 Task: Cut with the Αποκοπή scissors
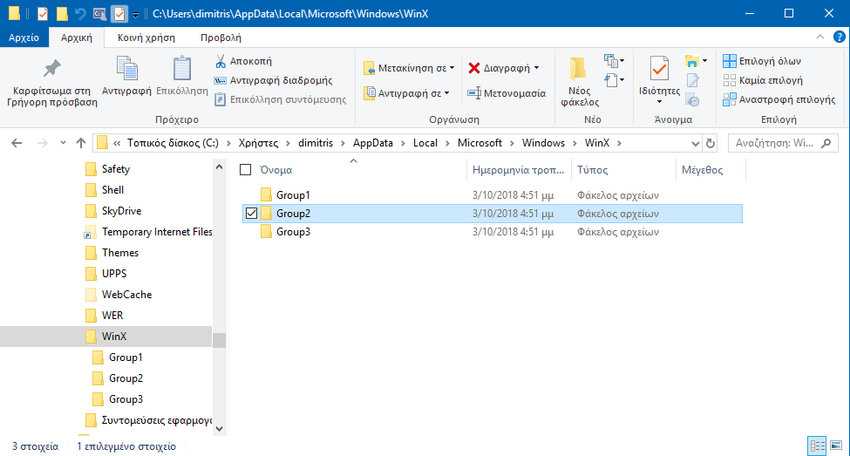(x=243, y=61)
